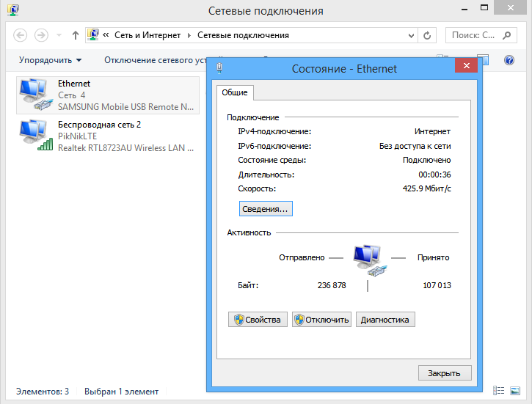The width and height of the screenshot is (532, 404).
Task: Click Сеть и Интернет breadcrumb
Action: [147, 35]
